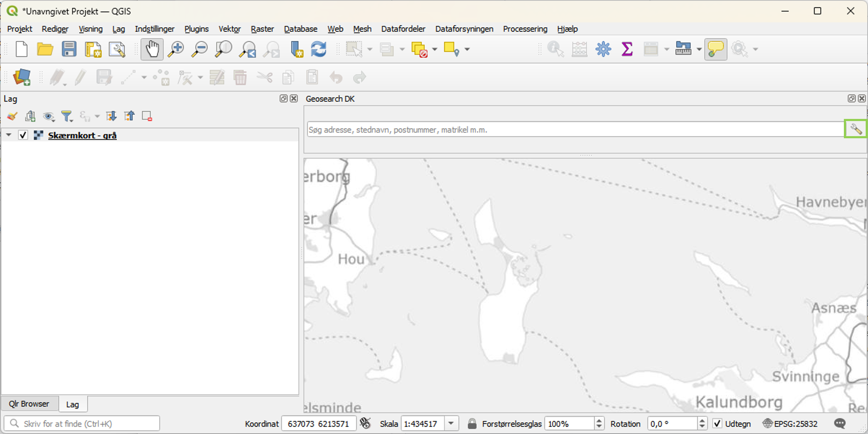Open the Skala scale dropdown

(x=451, y=424)
